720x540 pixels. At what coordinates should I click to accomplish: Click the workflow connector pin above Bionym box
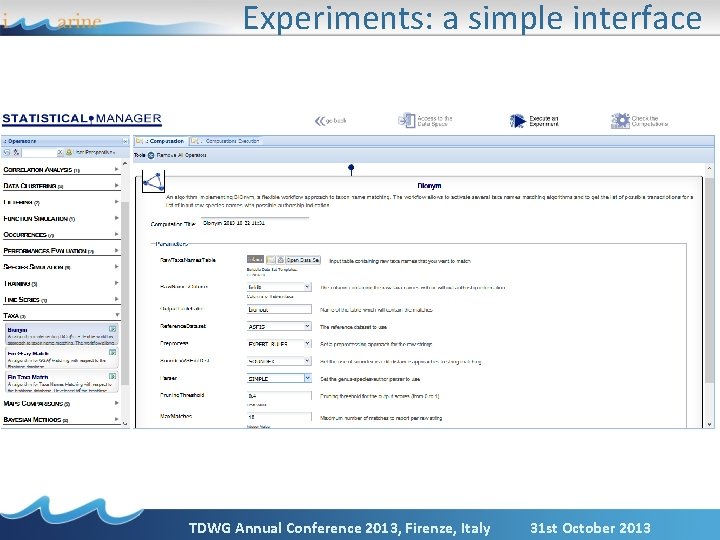351,169
